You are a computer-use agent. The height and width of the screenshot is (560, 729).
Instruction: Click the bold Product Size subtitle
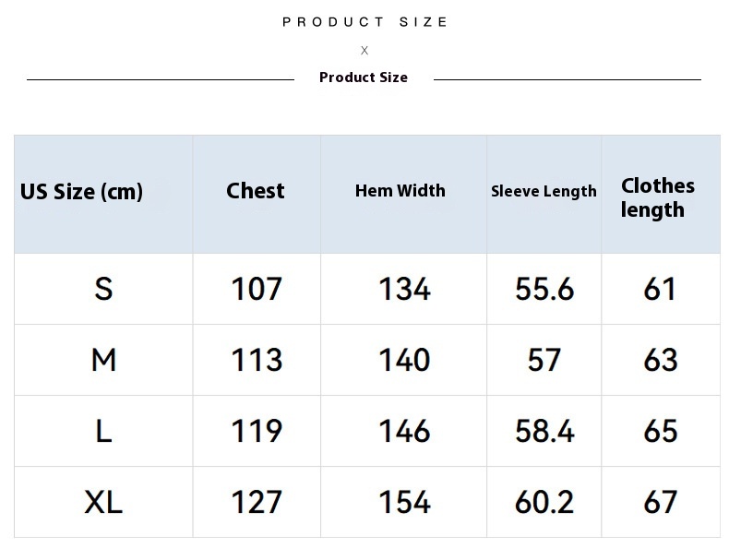coord(364,77)
